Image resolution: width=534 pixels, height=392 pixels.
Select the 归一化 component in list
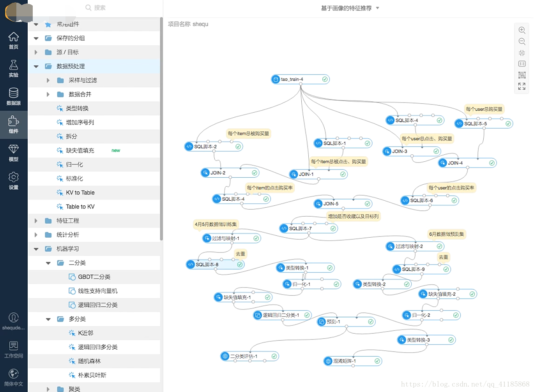pos(94,164)
